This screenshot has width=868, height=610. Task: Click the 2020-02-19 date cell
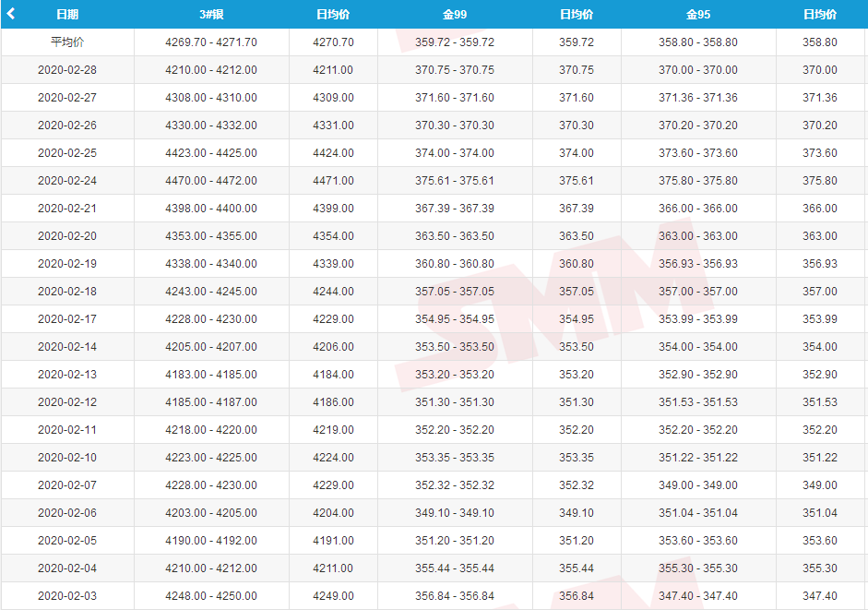click(x=67, y=264)
